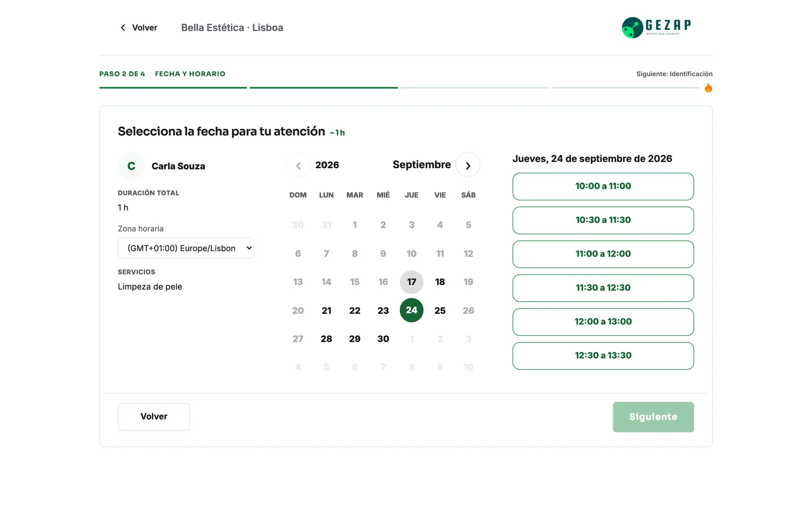Click the flame icon by progress bar
Image resolution: width=812 pixels, height=508 pixels.
(708, 88)
